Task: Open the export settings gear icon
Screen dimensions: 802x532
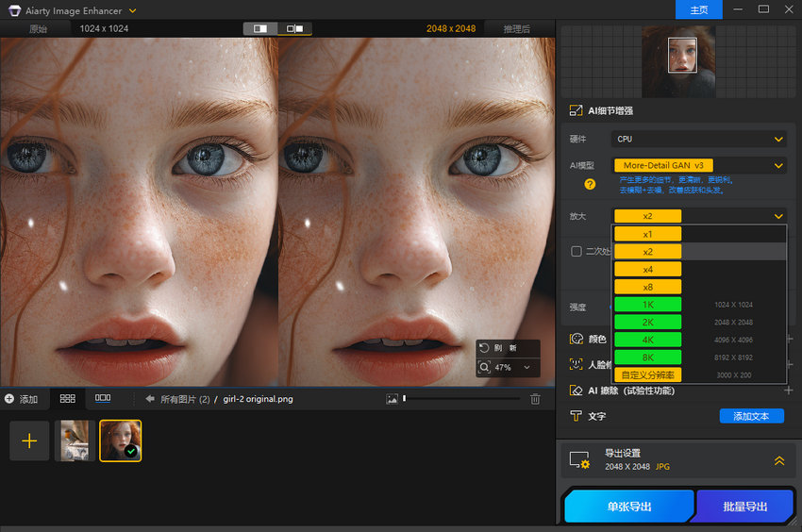Action: [x=580, y=460]
